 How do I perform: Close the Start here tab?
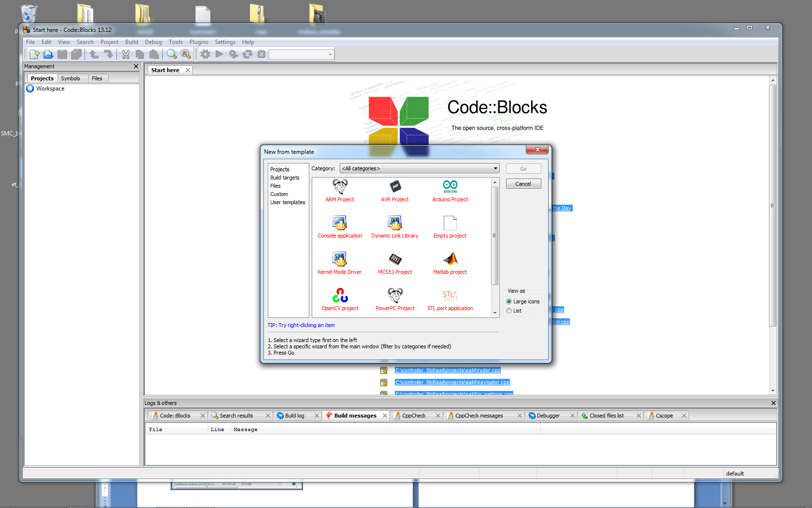[x=188, y=70]
